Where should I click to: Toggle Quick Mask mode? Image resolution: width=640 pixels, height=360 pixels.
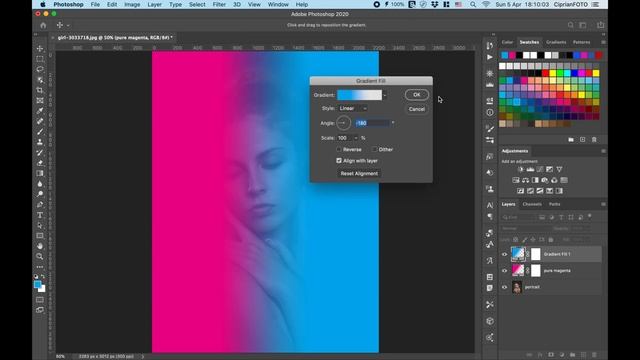pos(40,300)
